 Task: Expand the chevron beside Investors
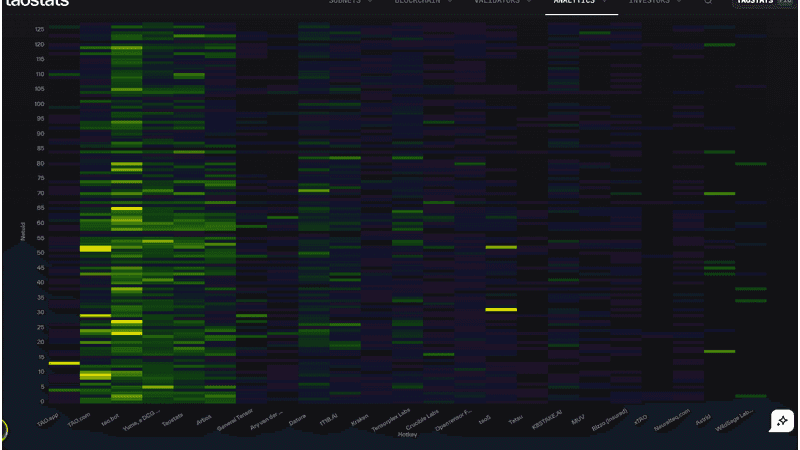click(679, 2)
